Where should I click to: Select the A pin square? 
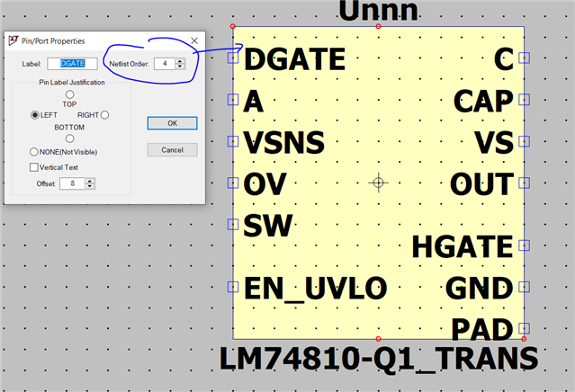coord(233,99)
